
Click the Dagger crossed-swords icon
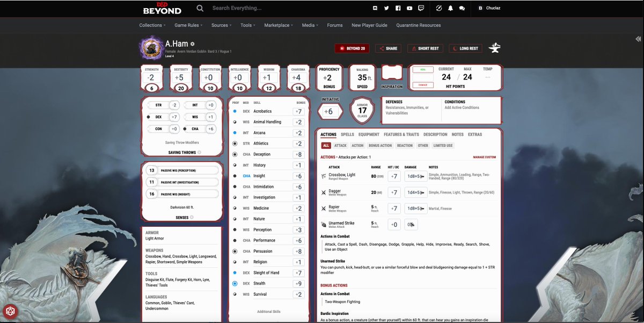tap(324, 192)
